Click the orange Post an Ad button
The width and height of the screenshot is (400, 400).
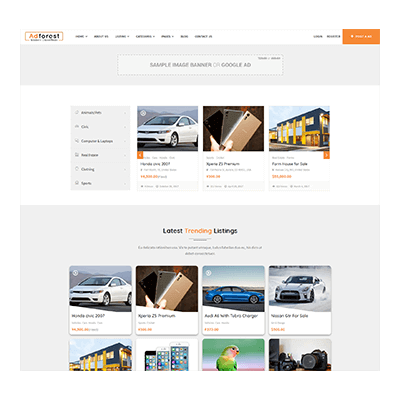pos(361,36)
